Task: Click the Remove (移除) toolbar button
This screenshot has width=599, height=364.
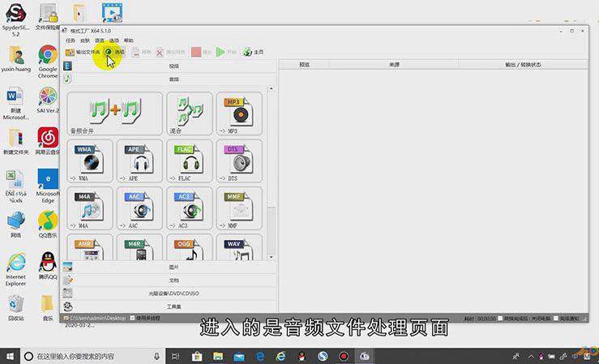Action: coord(141,52)
